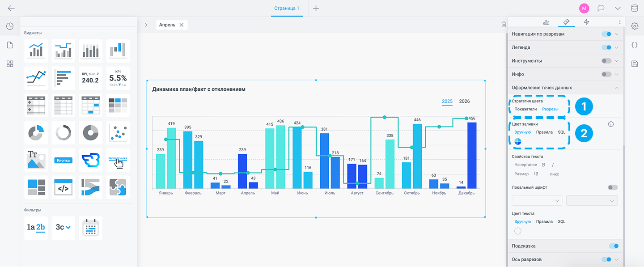Enable the Локальный шрифт switch
The height and width of the screenshot is (267, 644).
(x=613, y=187)
